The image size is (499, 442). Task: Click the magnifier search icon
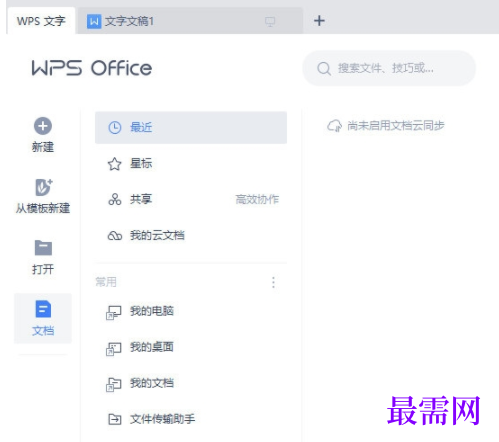pyautogui.click(x=324, y=69)
